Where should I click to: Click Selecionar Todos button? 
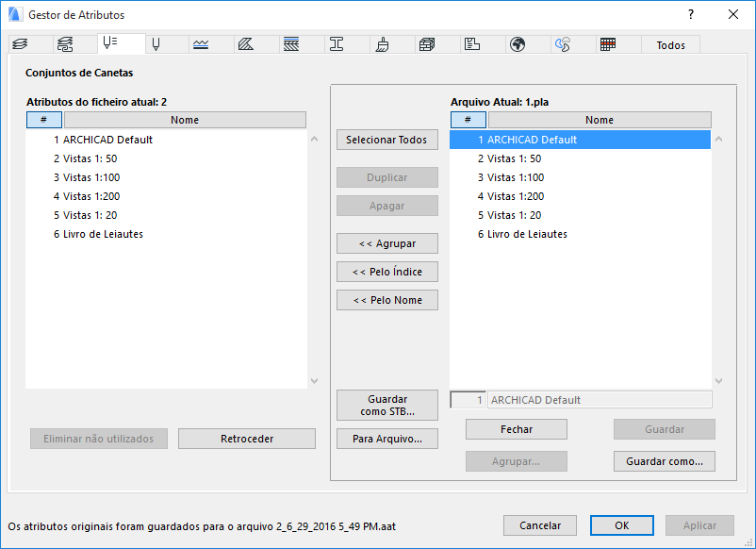(387, 140)
